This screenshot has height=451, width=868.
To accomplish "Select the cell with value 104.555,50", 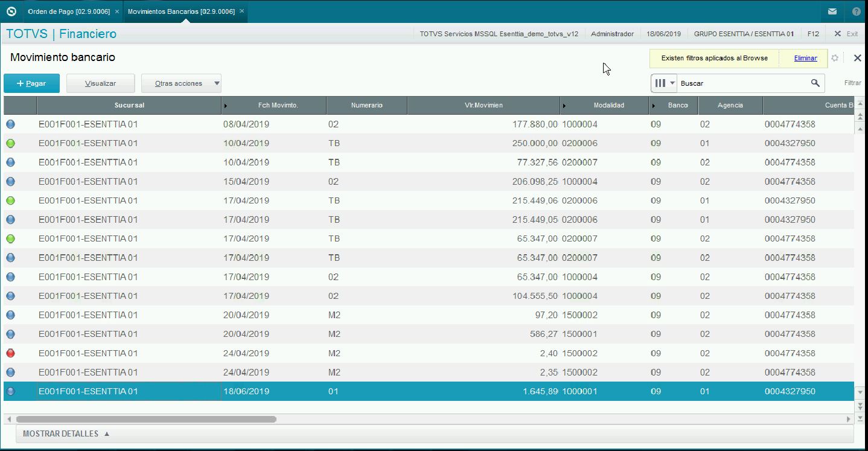I will pyautogui.click(x=483, y=296).
